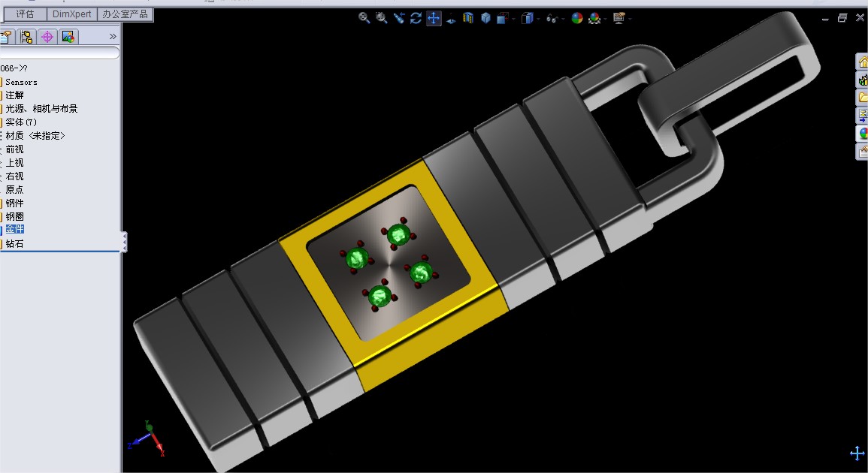
Task: Activate the Rotate View tool
Action: 416,18
